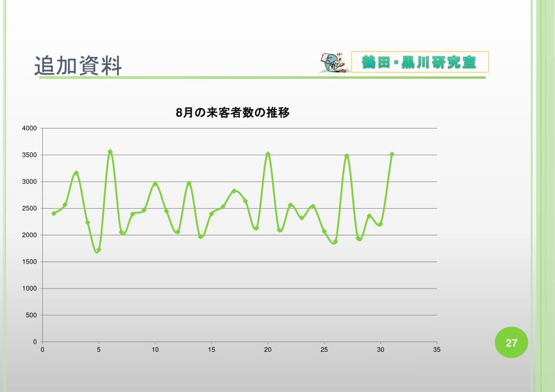Click the y-axis label 2000
The height and width of the screenshot is (392, 555).
29,235
